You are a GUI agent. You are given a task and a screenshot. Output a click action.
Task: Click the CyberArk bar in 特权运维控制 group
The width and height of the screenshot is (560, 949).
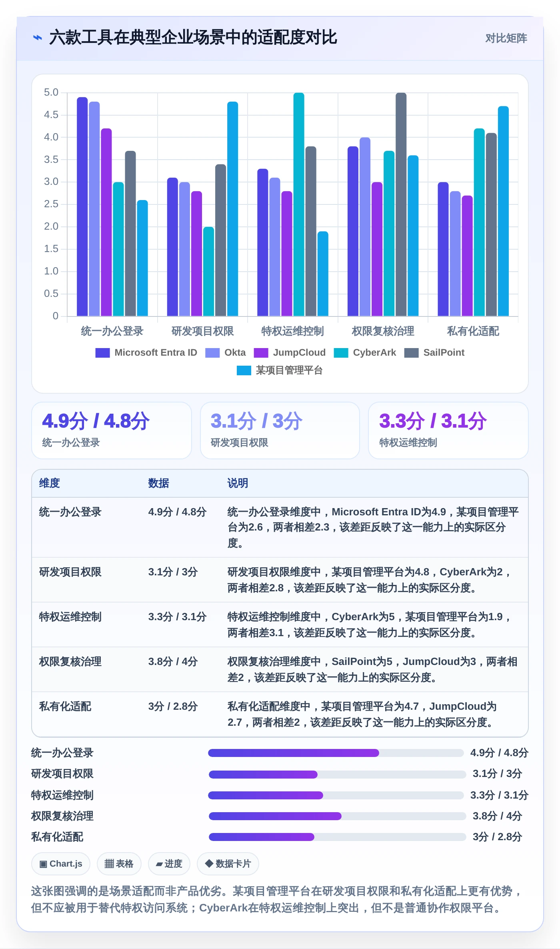coord(299,204)
